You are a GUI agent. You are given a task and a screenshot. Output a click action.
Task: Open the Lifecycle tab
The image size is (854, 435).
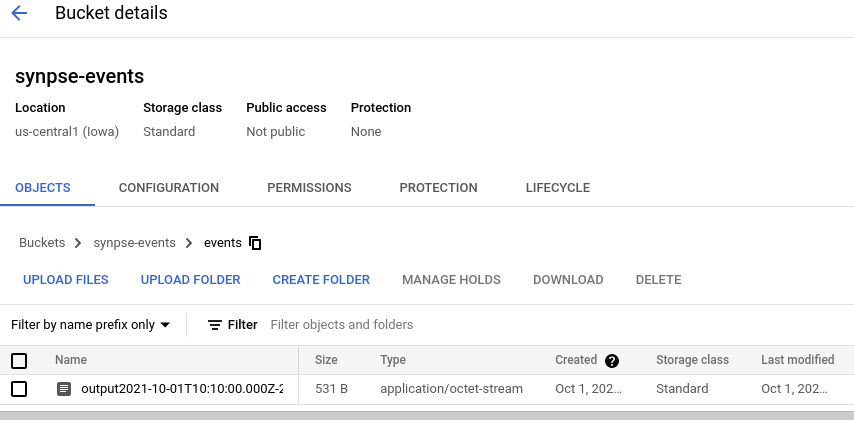(557, 188)
